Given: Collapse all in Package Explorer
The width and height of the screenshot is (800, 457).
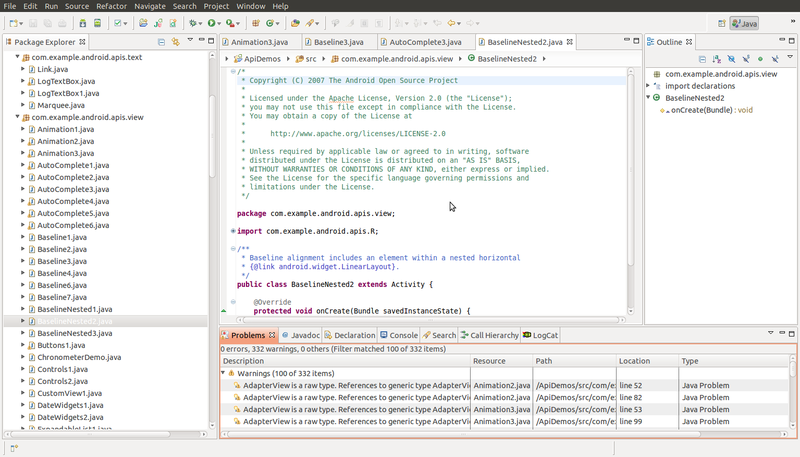Looking at the screenshot, I should (x=159, y=42).
